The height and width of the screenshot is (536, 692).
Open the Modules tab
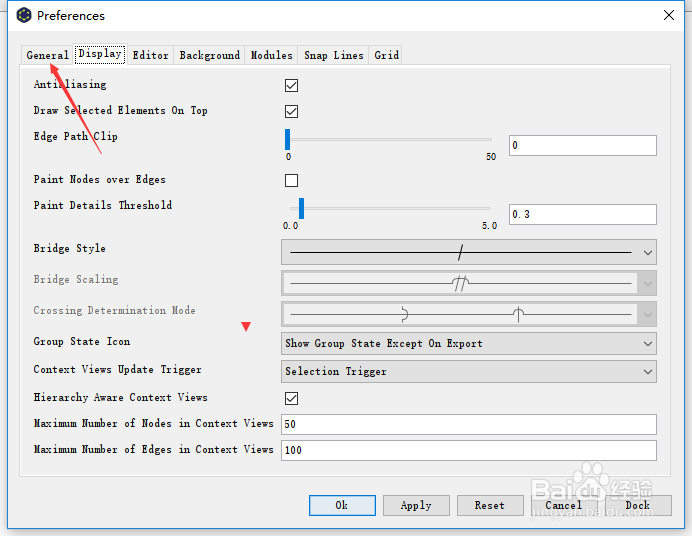coord(271,55)
